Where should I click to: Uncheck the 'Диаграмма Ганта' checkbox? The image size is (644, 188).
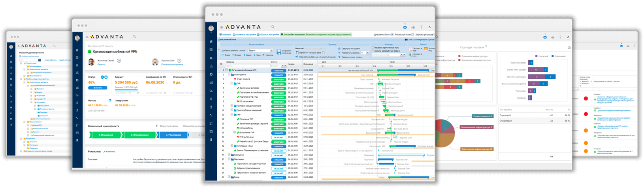(392, 35)
